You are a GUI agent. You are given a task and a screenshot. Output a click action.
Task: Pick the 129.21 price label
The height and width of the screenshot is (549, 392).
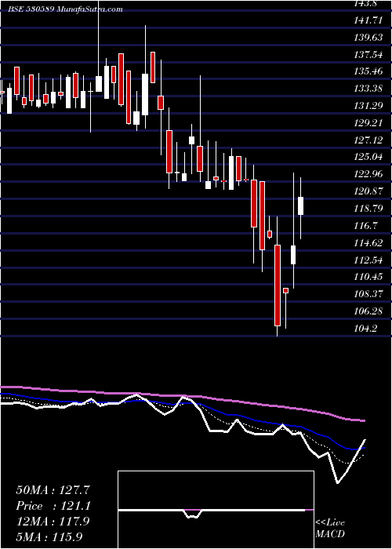coord(368,123)
